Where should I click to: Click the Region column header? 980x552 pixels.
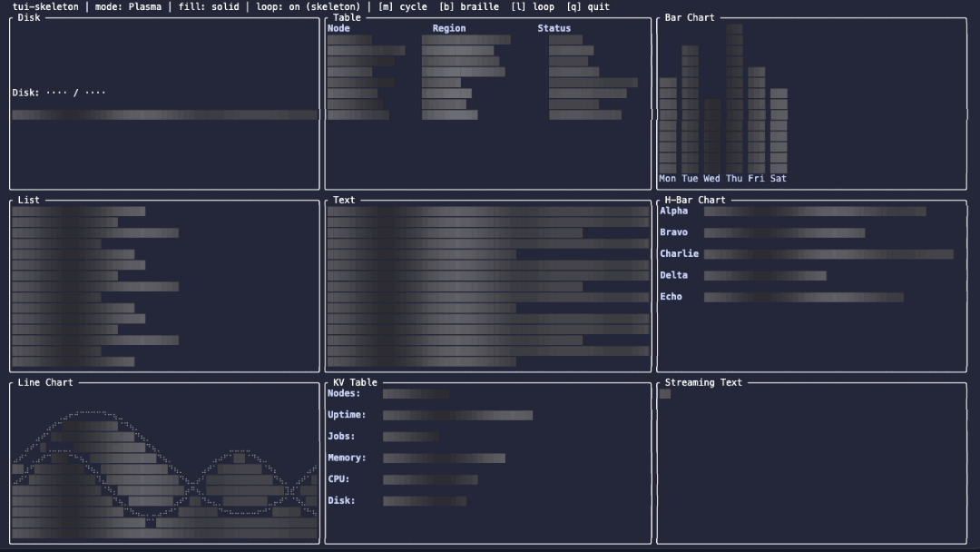pos(449,28)
